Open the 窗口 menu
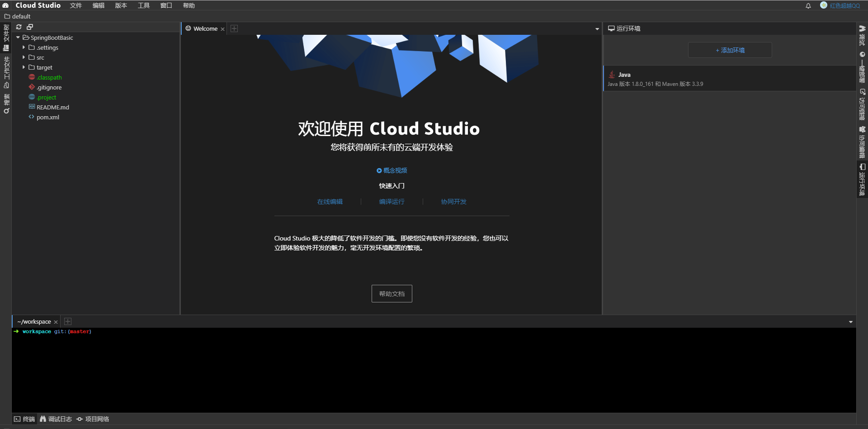The width and height of the screenshot is (868, 429). 166,5
